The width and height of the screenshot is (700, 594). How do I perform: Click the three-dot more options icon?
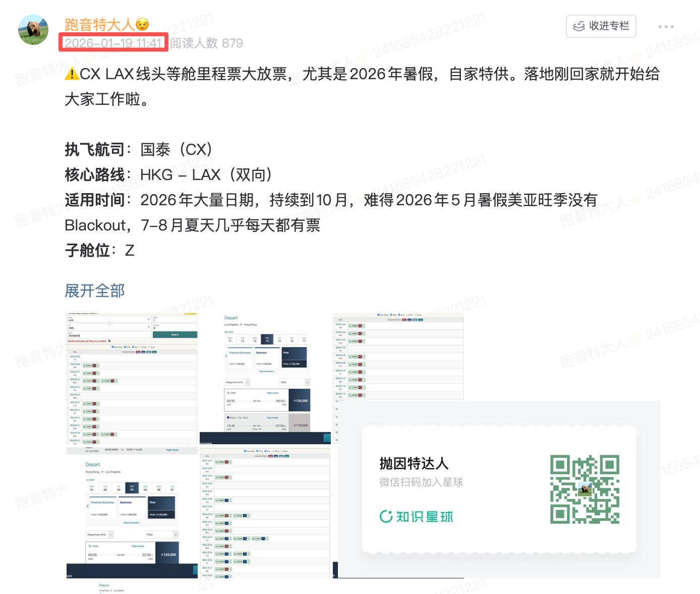[667, 26]
